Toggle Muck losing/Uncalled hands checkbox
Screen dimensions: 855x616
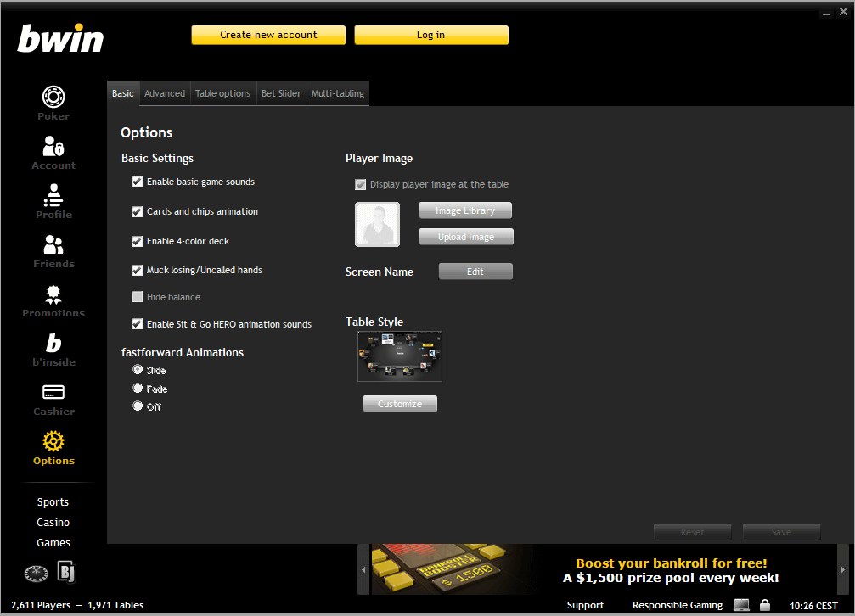(x=138, y=270)
